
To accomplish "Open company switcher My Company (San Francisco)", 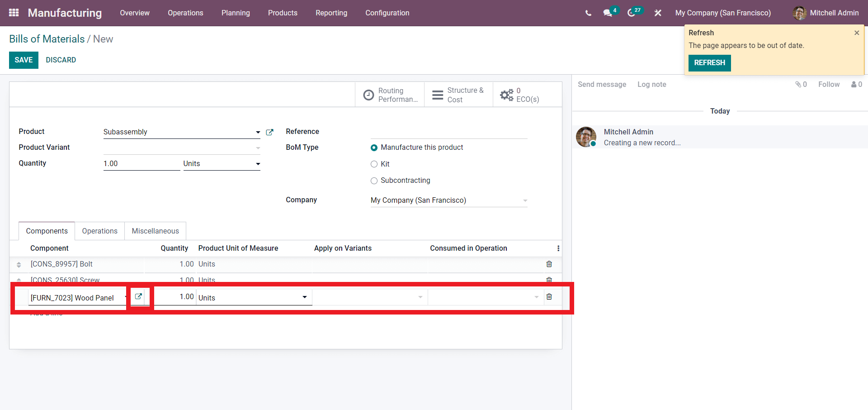I will 723,13.
